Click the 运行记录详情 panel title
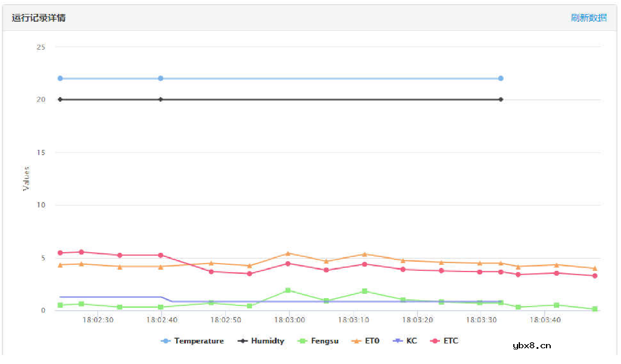Viewport: 621px width, 364px height. click(39, 18)
